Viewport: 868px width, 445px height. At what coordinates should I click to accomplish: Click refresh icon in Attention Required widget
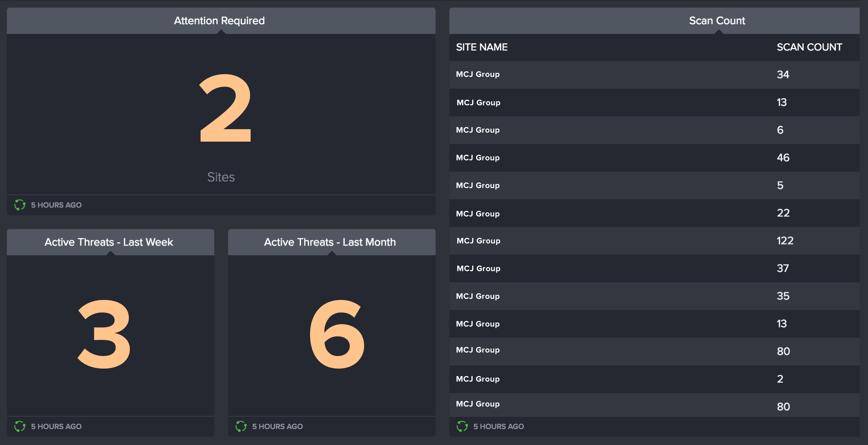pyautogui.click(x=20, y=205)
